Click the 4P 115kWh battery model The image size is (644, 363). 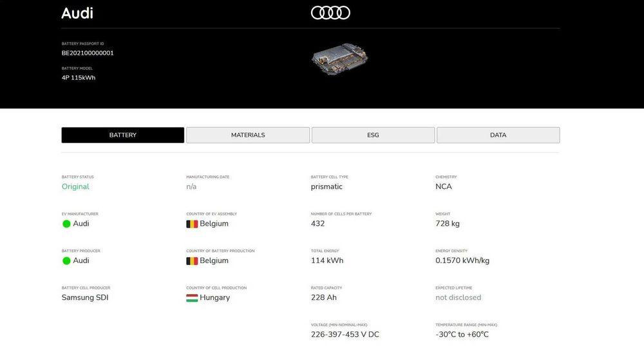pyautogui.click(x=79, y=78)
